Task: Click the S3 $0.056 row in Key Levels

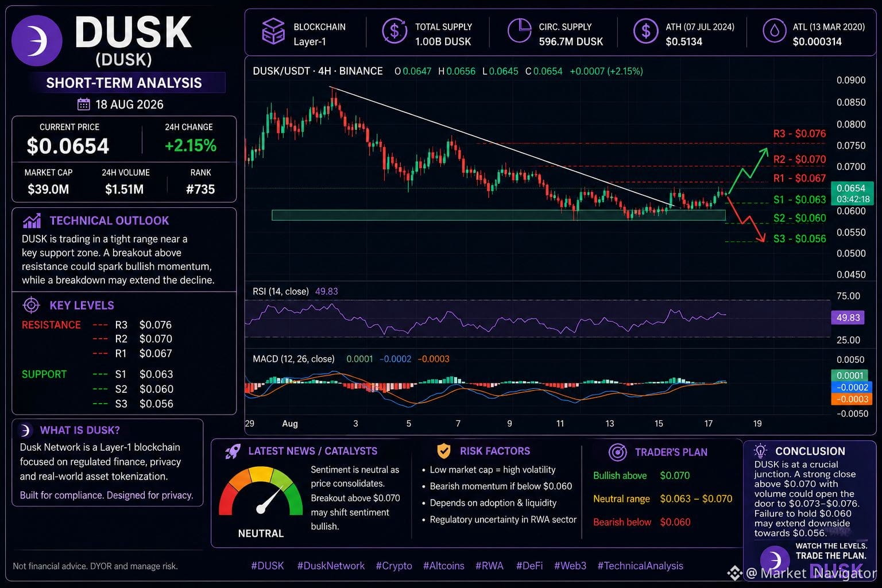Action: [132, 404]
